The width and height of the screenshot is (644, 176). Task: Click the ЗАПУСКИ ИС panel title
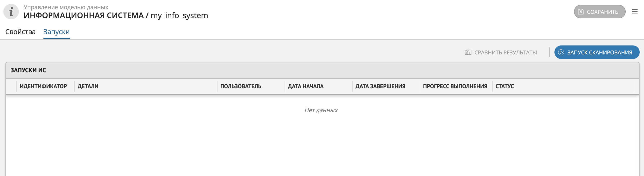click(x=28, y=70)
